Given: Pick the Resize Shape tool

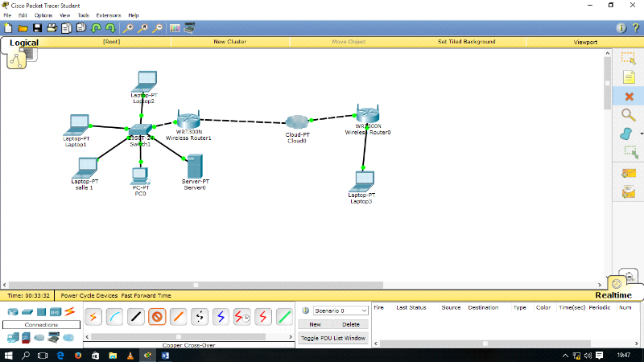Looking at the screenshot, I should coord(630,152).
